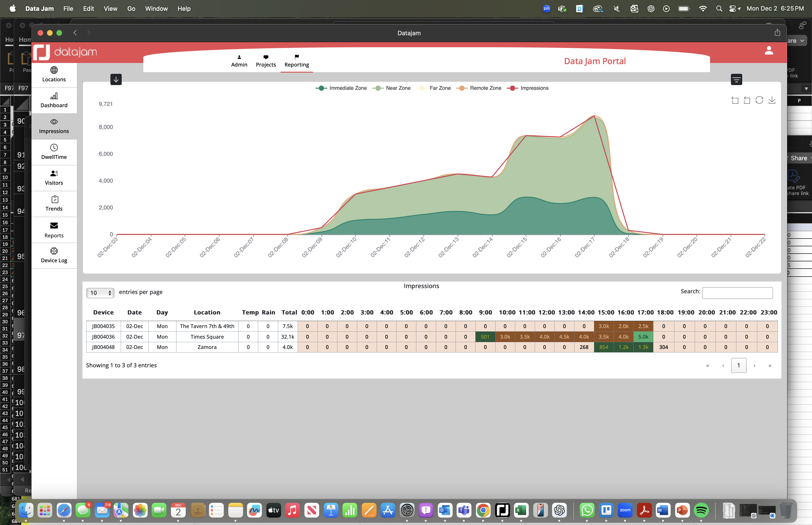Open the Device Log section

(54, 255)
